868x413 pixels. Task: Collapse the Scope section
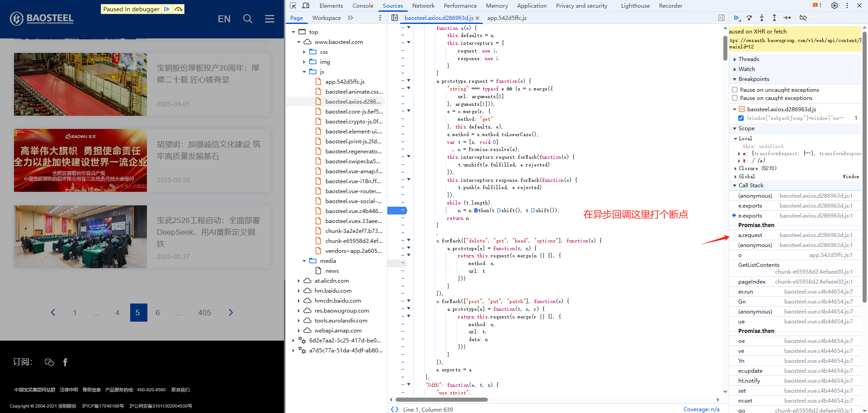click(x=746, y=128)
